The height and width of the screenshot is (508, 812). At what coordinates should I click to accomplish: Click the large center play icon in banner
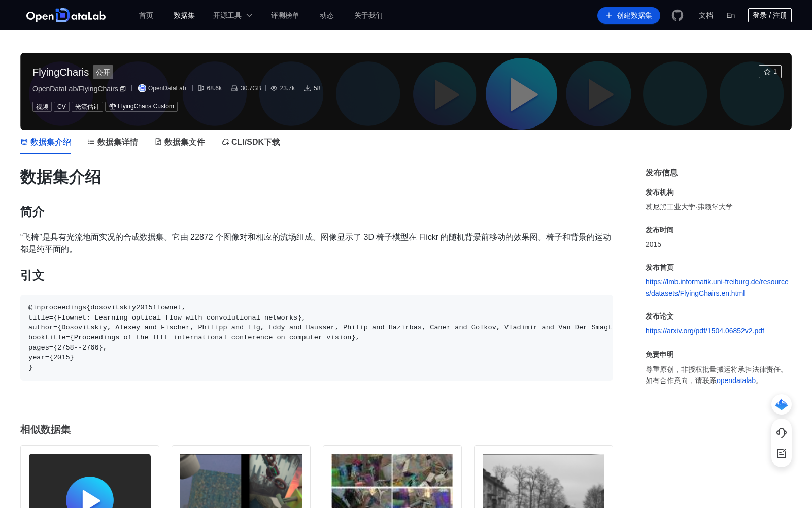click(522, 94)
